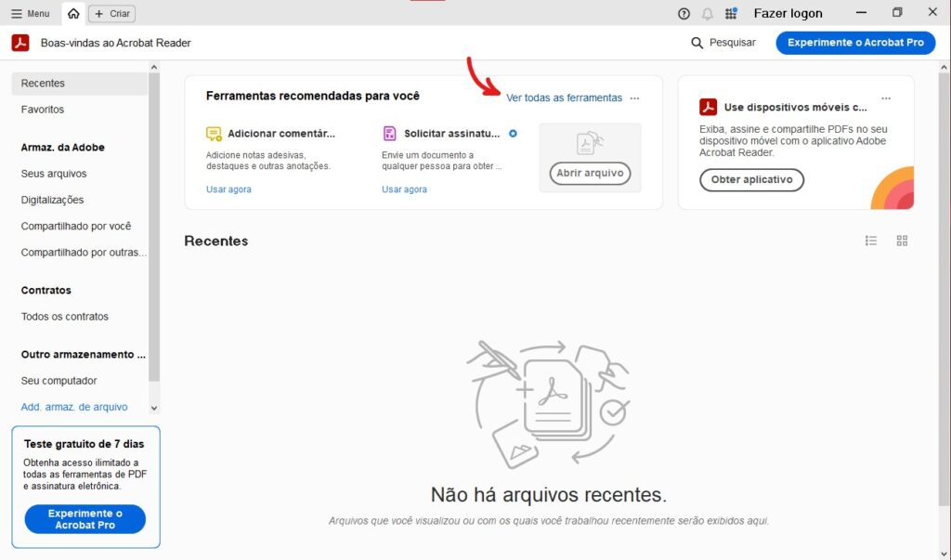Screen dimensions: 951x560
Task: Click the Abrir arquivo button
Action: pos(590,173)
